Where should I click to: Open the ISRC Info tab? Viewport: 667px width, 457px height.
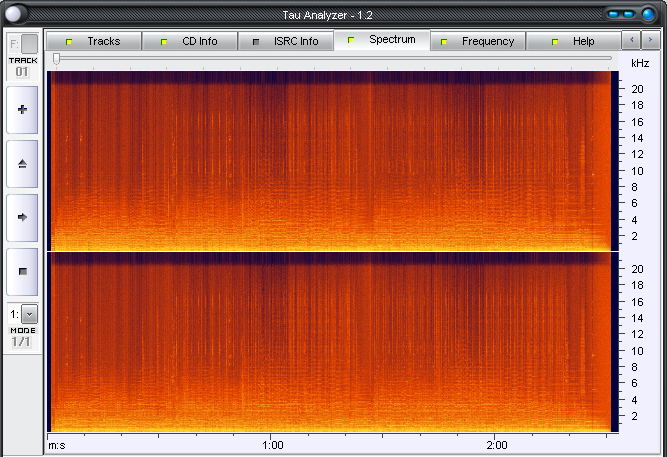[x=285, y=41]
